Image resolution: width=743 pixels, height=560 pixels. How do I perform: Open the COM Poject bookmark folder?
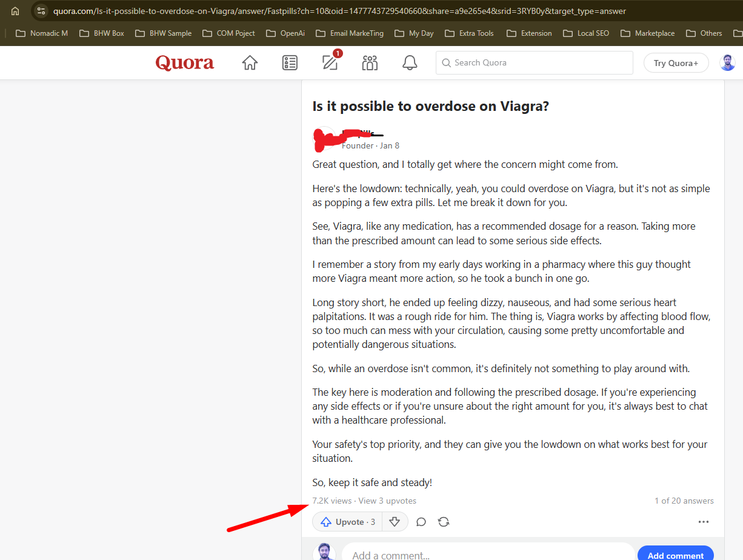click(x=229, y=33)
